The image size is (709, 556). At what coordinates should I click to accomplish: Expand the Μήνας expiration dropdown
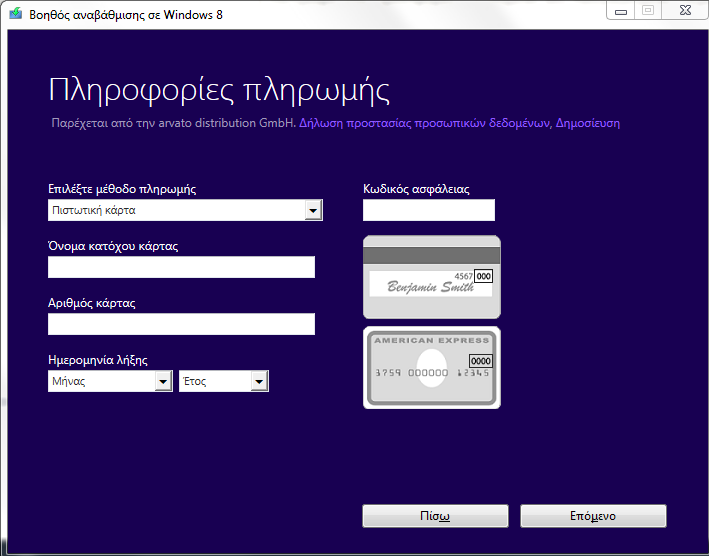[110, 381]
